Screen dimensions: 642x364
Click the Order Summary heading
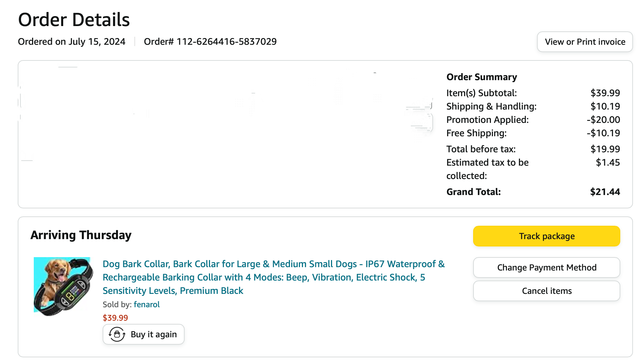tap(481, 77)
